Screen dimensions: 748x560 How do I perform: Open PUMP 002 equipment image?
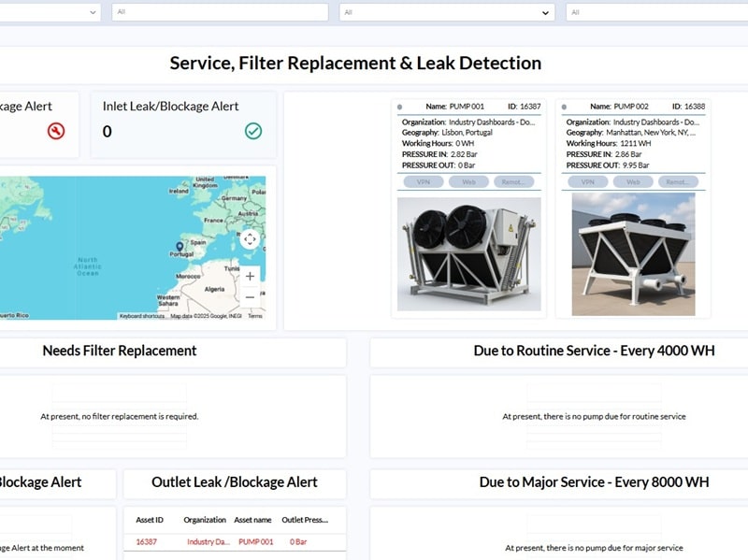point(633,254)
